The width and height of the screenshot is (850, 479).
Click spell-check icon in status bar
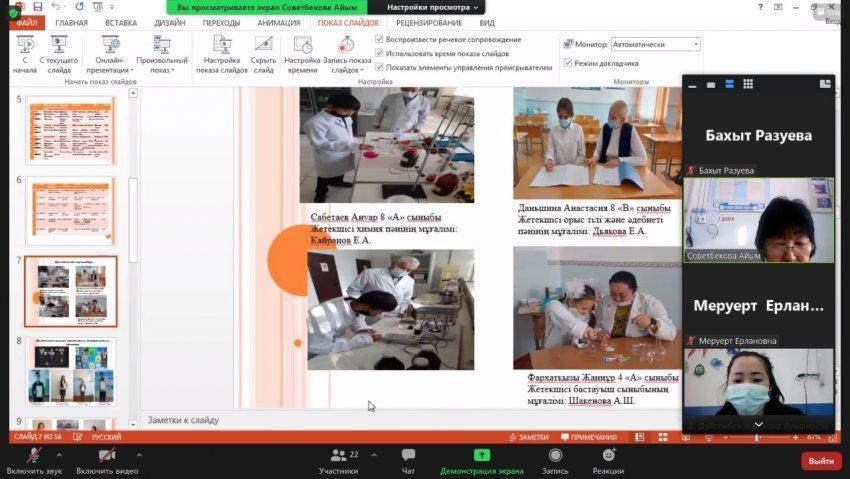pos(78,437)
